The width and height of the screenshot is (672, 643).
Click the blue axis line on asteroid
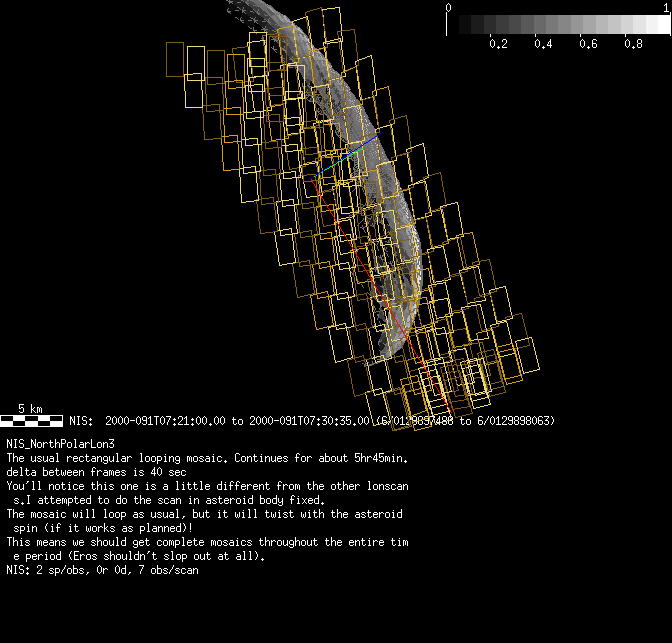pyautogui.click(x=364, y=146)
